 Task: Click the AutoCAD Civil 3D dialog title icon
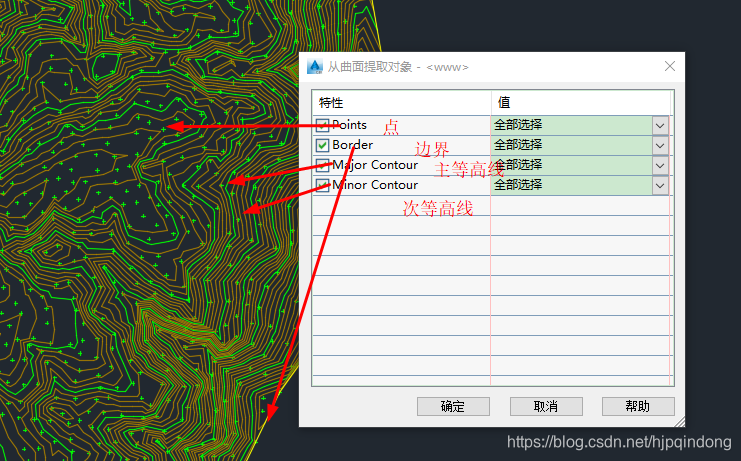(315, 67)
